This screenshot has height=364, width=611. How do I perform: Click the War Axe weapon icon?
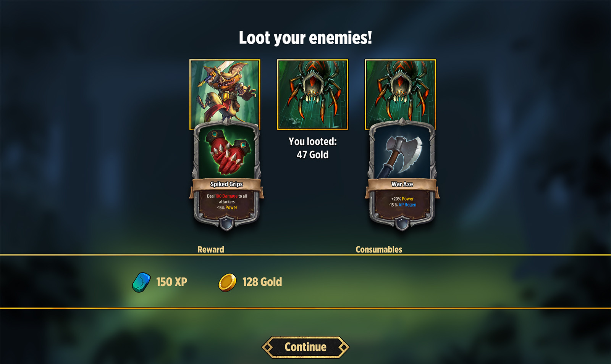pos(402,152)
